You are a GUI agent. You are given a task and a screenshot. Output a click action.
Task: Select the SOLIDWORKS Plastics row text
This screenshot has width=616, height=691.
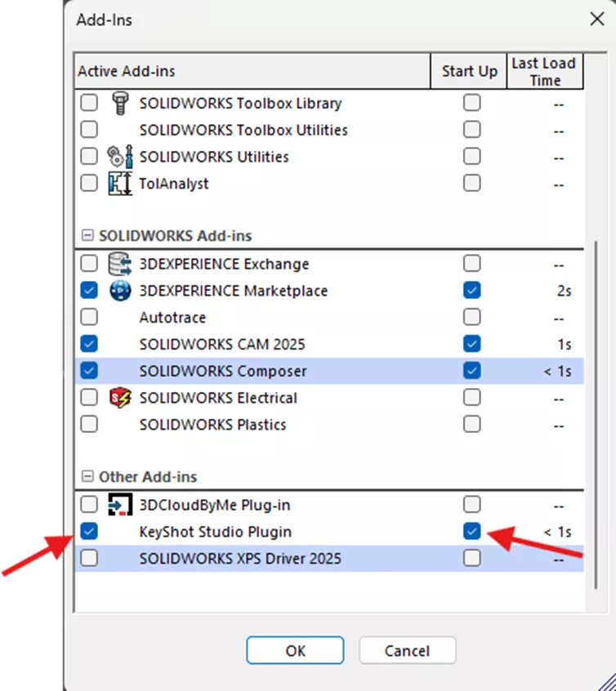212,425
